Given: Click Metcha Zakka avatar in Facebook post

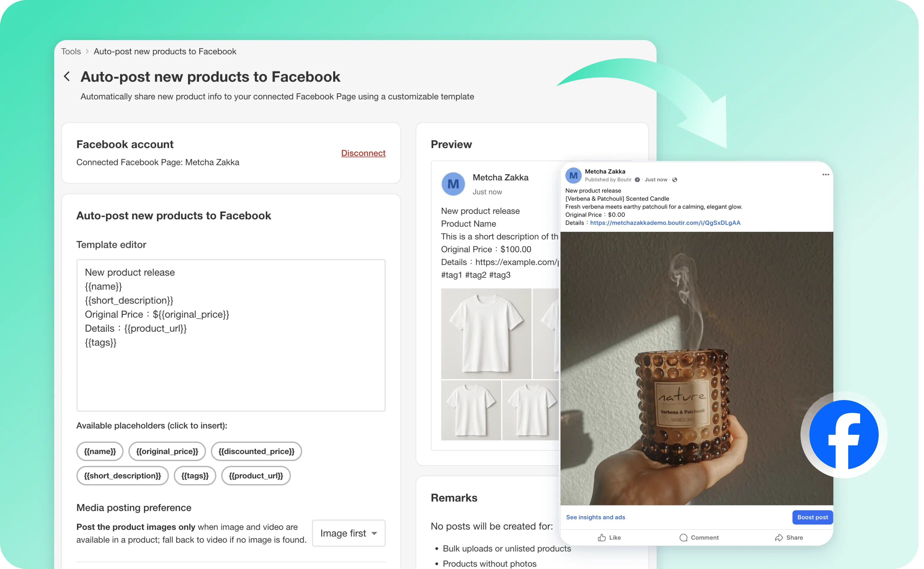Looking at the screenshot, I should coord(573,175).
